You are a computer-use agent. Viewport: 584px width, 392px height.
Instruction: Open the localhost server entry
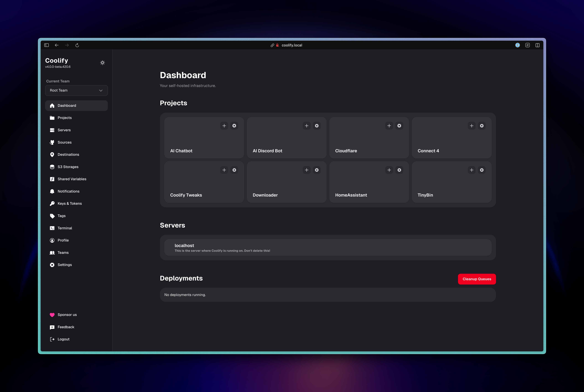(x=328, y=247)
